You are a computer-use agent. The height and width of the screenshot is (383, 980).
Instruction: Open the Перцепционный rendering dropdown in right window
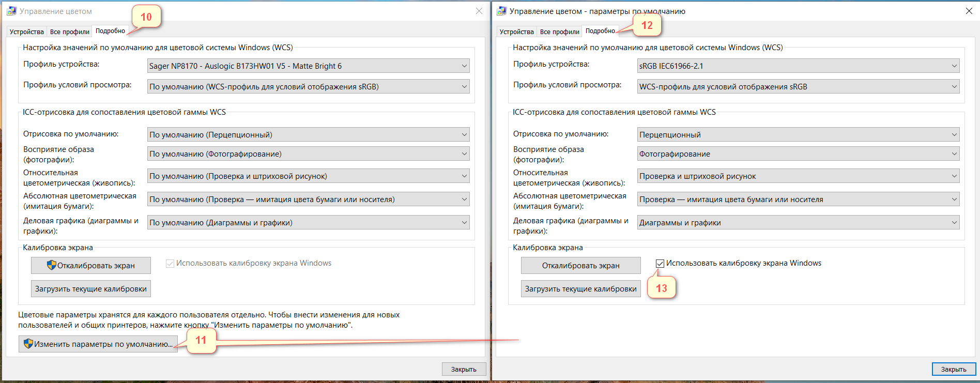click(798, 134)
